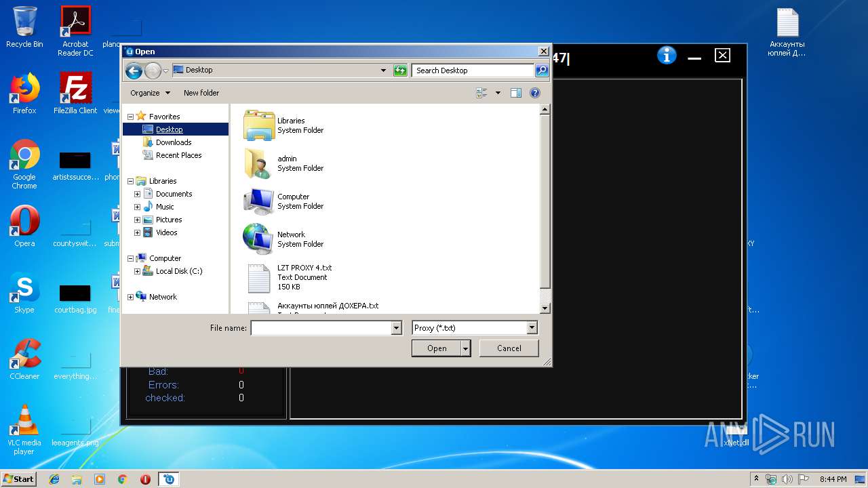The image size is (868, 488).
Task: Show hidden tray icons arrow
Action: (756, 479)
